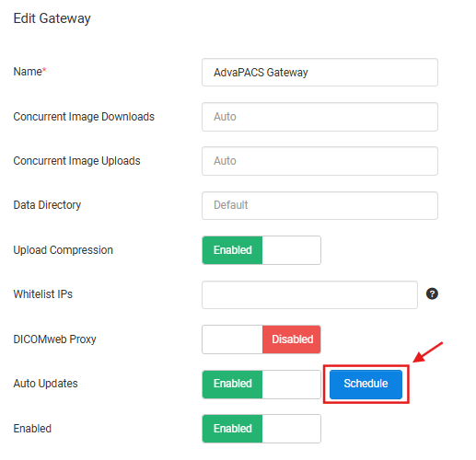
Task: Toggle the Upload Compression switch
Action: click(x=261, y=250)
